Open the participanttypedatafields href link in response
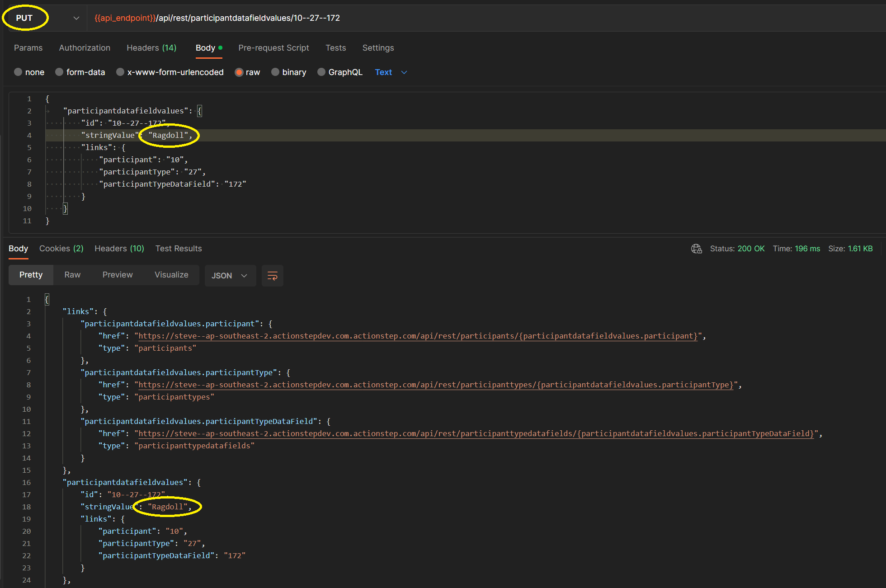The width and height of the screenshot is (886, 588). [476, 433]
